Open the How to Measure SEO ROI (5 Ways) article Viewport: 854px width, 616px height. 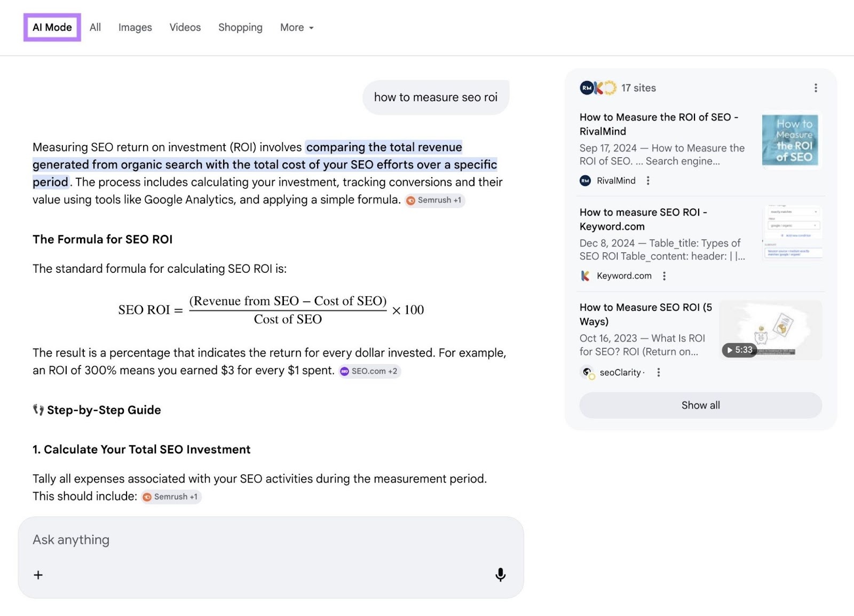tap(645, 314)
